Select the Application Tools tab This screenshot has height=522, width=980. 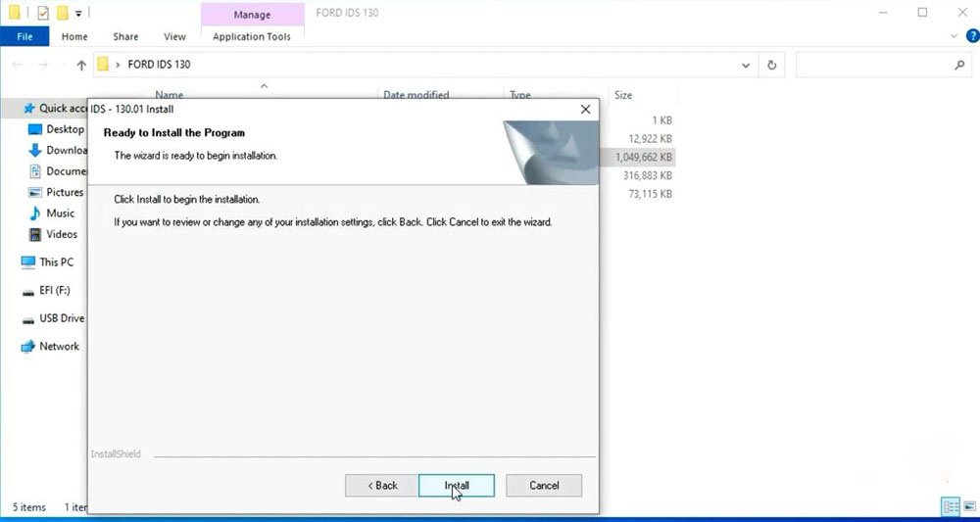(x=252, y=37)
